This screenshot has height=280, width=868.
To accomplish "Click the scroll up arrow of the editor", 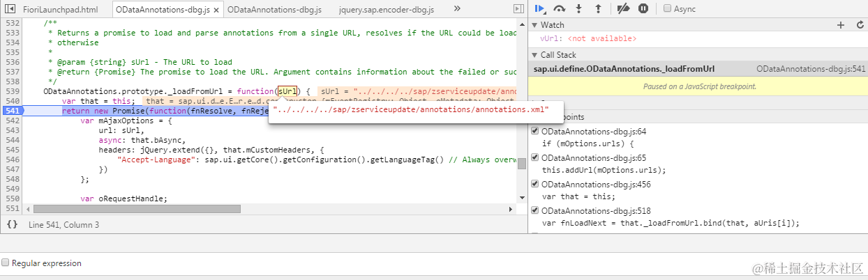I will click(521, 23).
